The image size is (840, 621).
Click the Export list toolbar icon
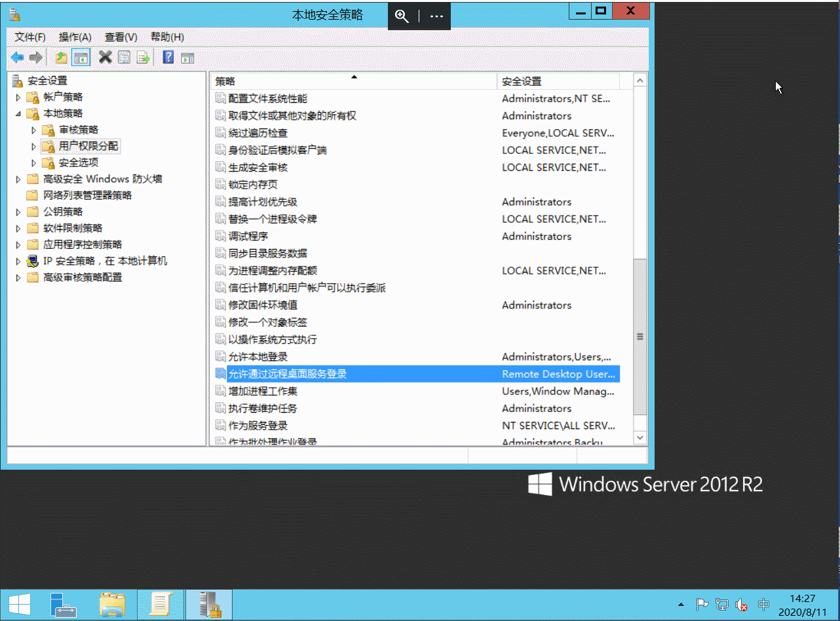[143, 58]
